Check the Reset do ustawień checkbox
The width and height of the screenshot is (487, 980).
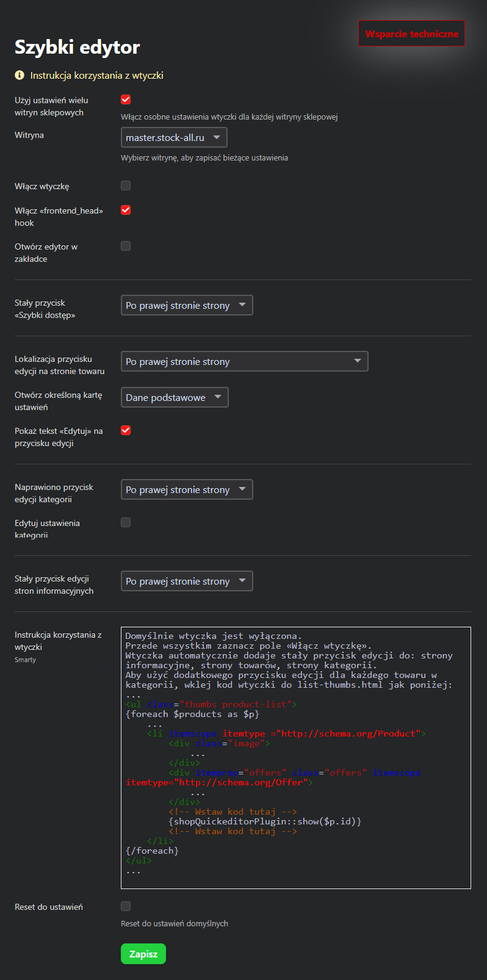[126, 906]
